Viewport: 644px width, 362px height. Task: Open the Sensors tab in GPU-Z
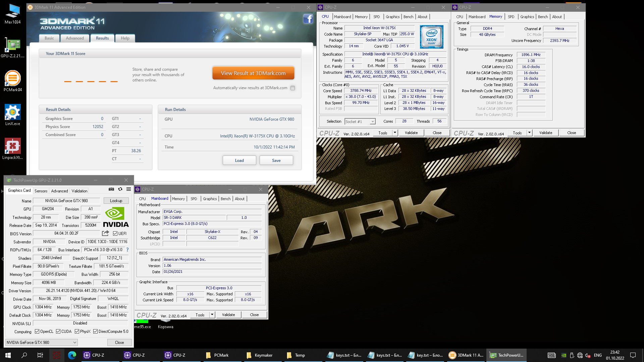pos(41,191)
